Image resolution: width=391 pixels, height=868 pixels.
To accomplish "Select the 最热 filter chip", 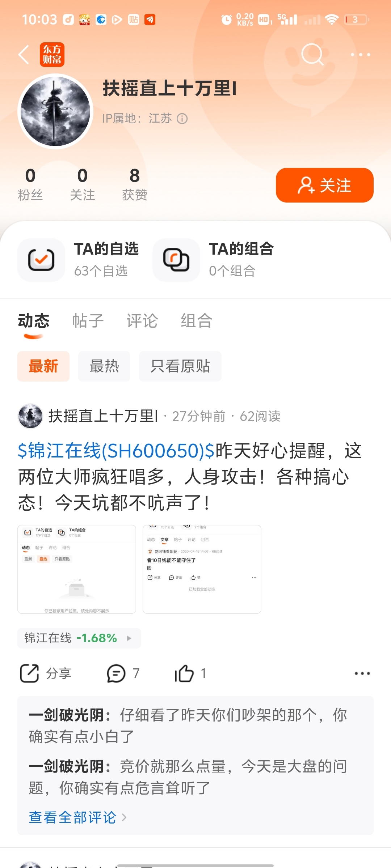I will (x=104, y=366).
